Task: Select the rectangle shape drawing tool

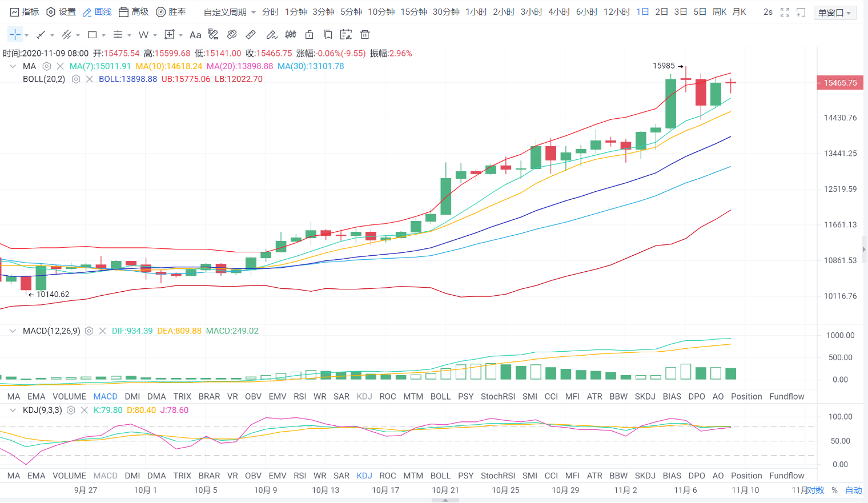Action: [92, 35]
